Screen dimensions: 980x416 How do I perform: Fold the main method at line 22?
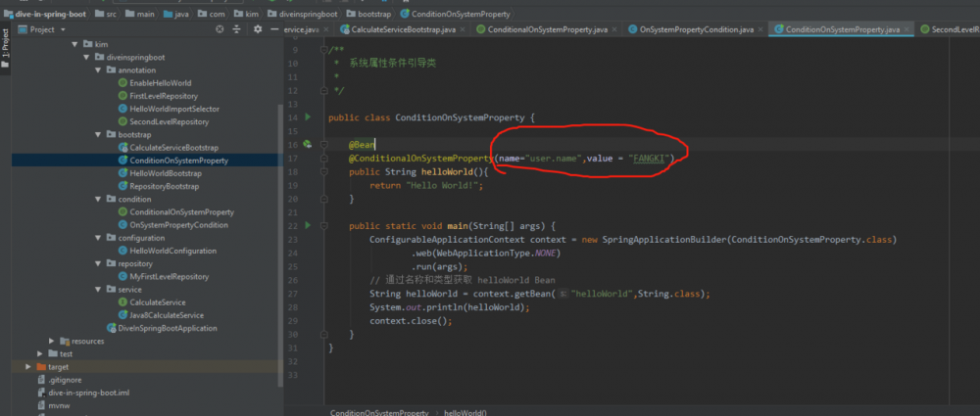pos(323,225)
